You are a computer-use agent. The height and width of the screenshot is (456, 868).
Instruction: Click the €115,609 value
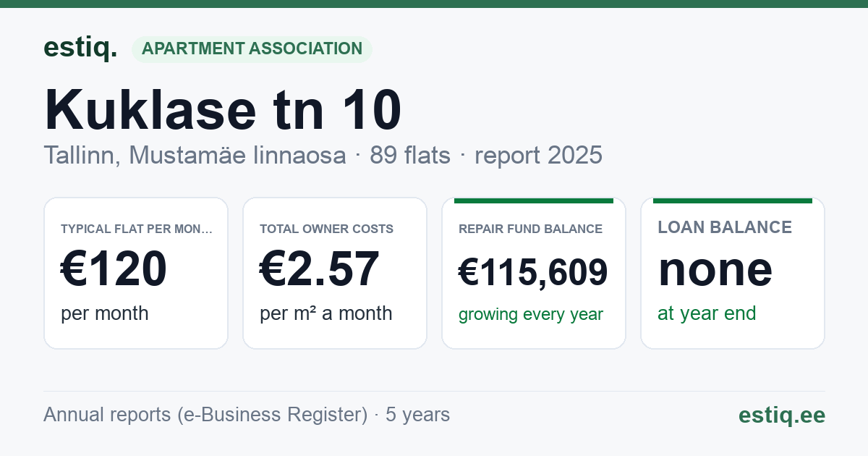coord(533,273)
